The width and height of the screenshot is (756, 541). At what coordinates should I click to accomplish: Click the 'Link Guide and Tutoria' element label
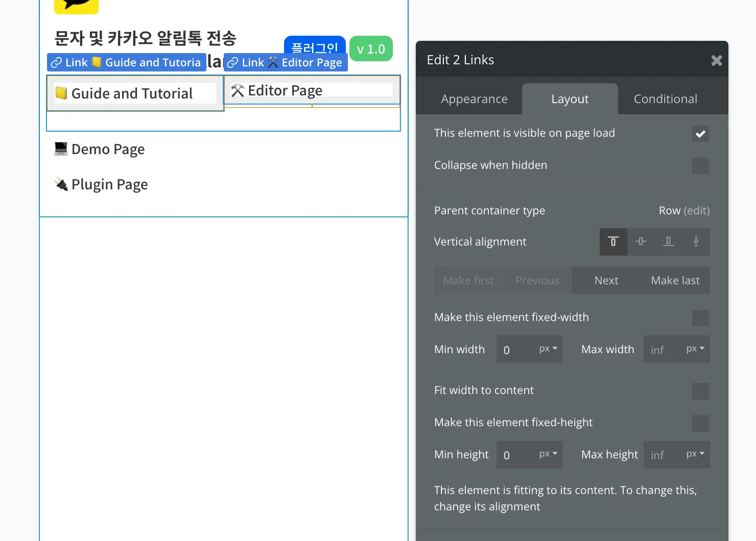127,62
